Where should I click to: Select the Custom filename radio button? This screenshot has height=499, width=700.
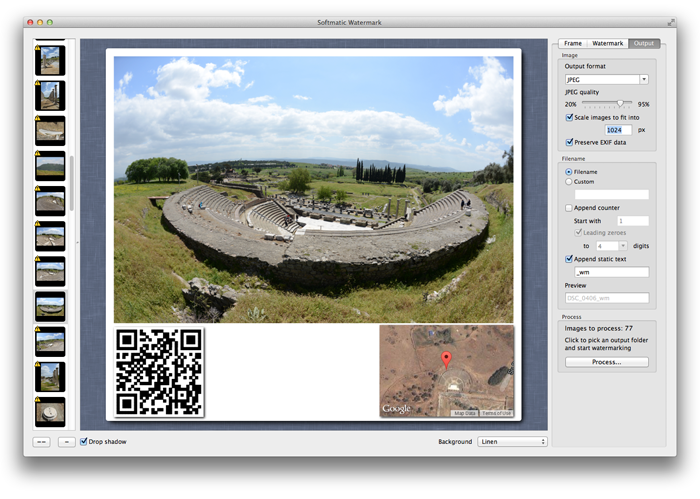(569, 182)
